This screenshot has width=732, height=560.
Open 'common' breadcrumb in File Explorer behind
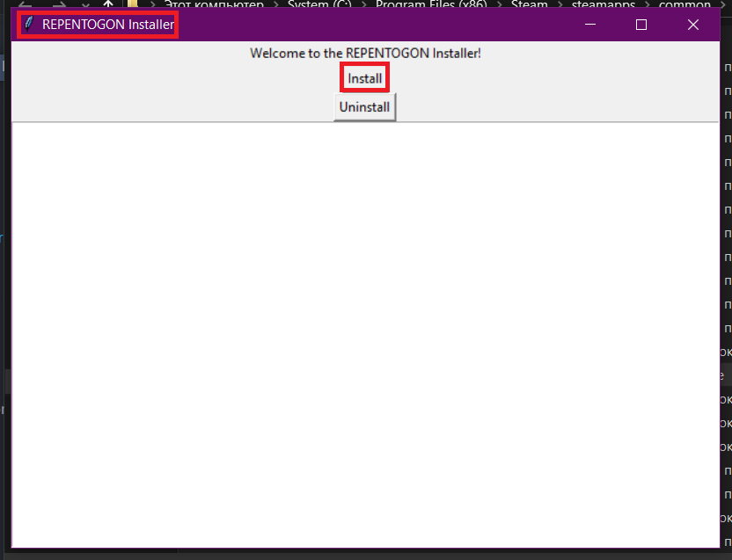[684, 4]
